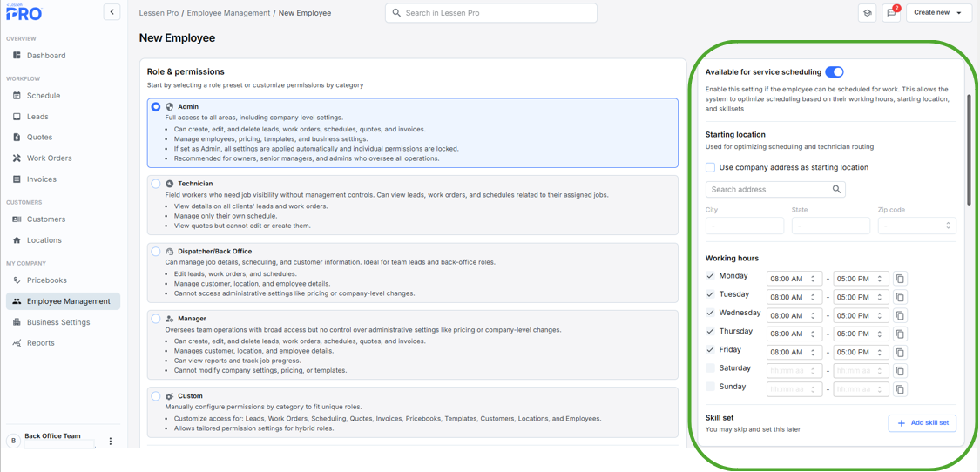This screenshot has width=980, height=472.
Task: Select the Technician role preset
Action: click(156, 184)
